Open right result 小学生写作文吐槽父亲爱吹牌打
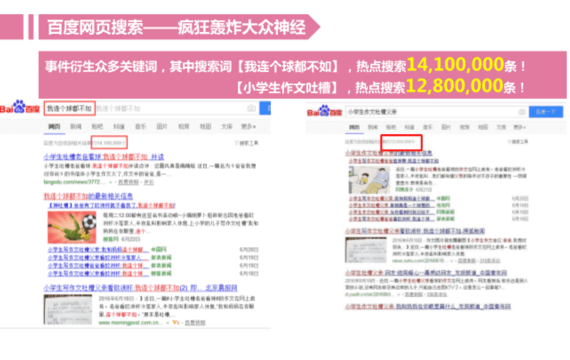The image size is (570, 360). pyautogui.click(x=415, y=231)
